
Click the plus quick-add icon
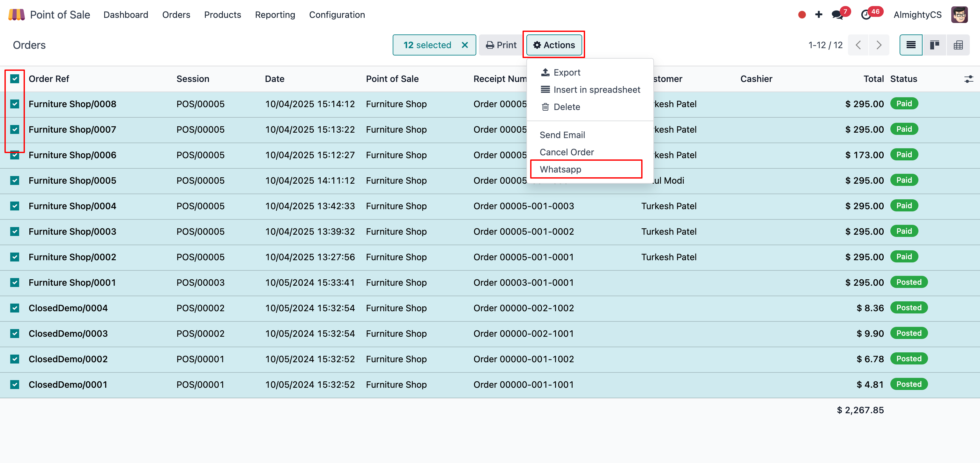[x=819, y=14]
